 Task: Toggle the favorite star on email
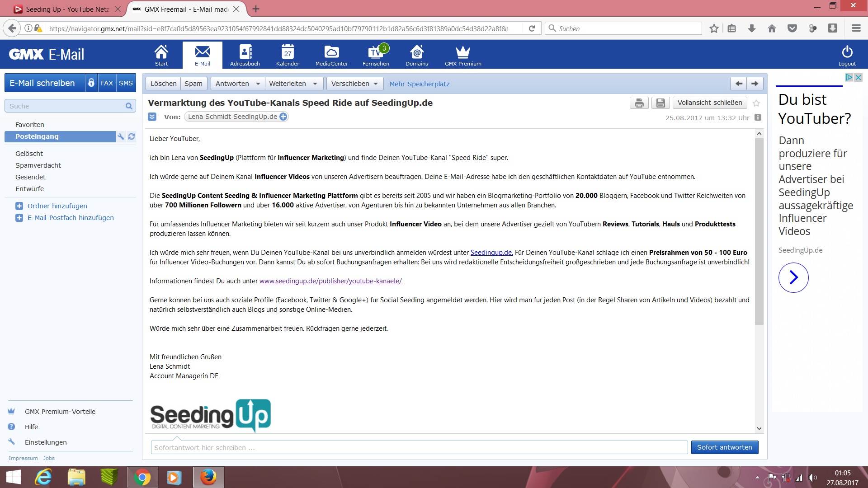[x=756, y=103]
